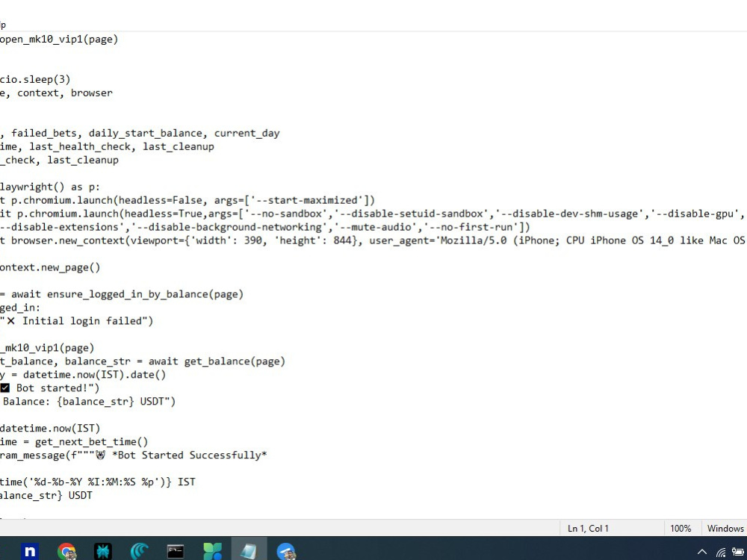Open the teal swirl app on taskbar
Screen dimensions: 747x560
coord(139,552)
